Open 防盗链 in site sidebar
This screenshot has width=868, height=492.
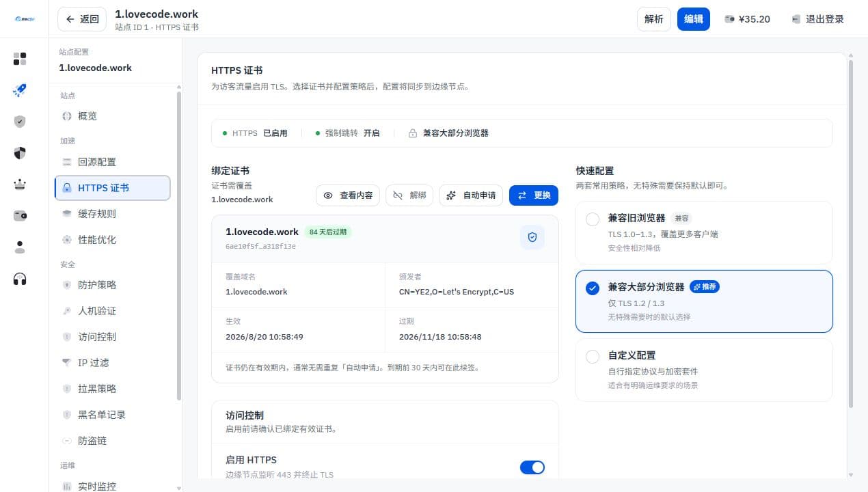click(x=112, y=441)
